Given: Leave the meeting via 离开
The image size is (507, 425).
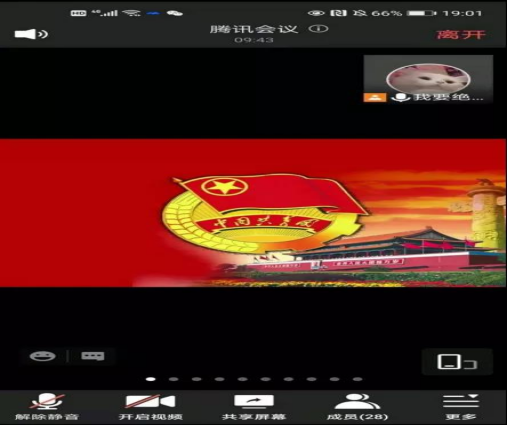Looking at the screenshot, I should [461, 34].
